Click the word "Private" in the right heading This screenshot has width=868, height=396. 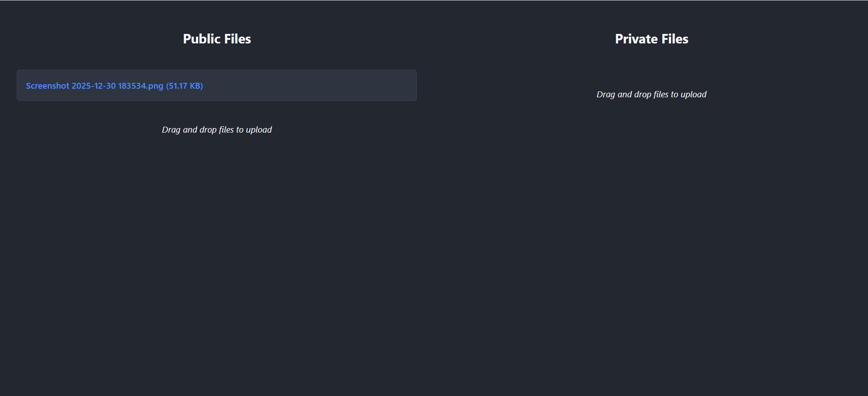click(x=636, y=39)
